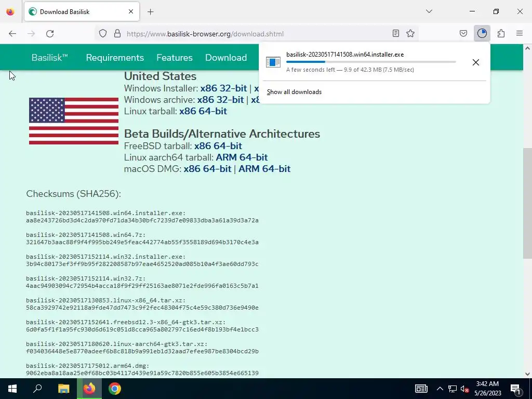Reload the current page

pyautogui.click(x=50, y=34)
